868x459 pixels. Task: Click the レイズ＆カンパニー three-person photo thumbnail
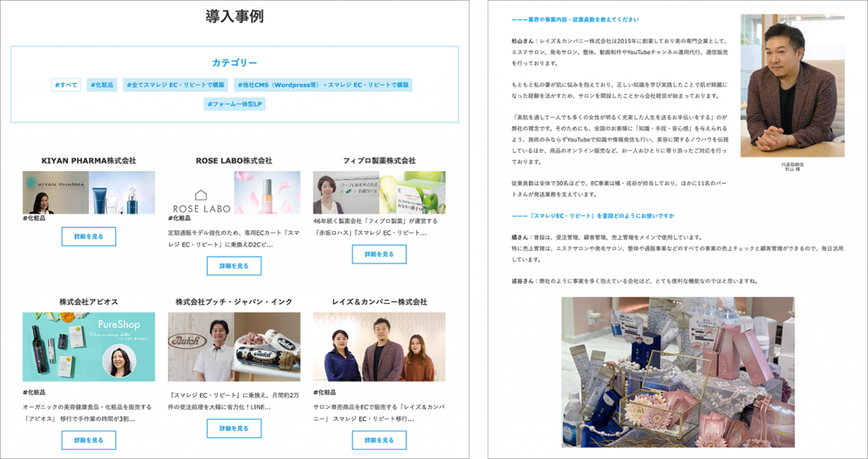379,346
